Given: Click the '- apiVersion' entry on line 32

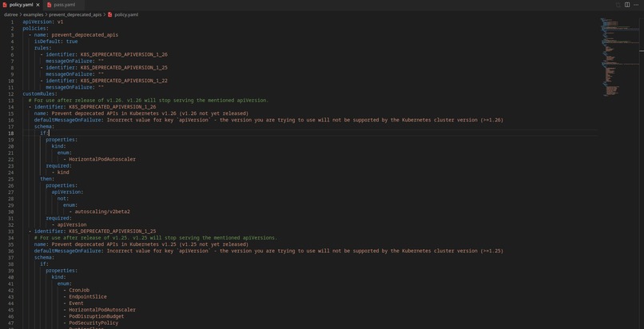Looking at the screenshot, I should tap(69, 225).
